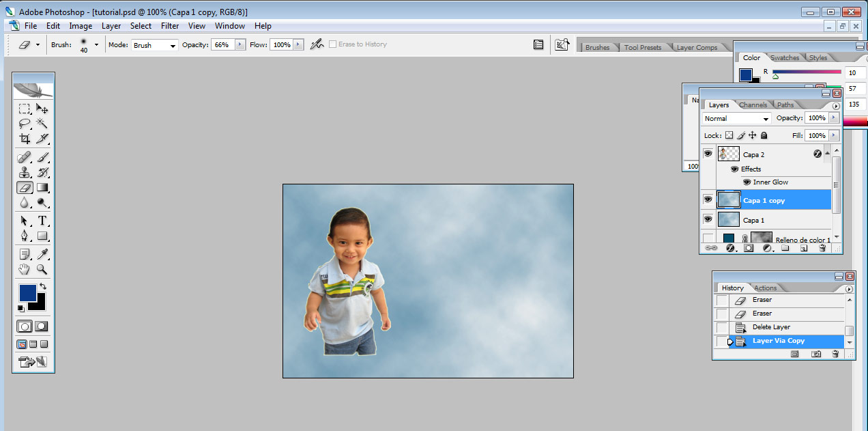Switch to Quick Mask mode
Image resolution: width=868 pixels, height=431 pixels.
coord(42,326)
